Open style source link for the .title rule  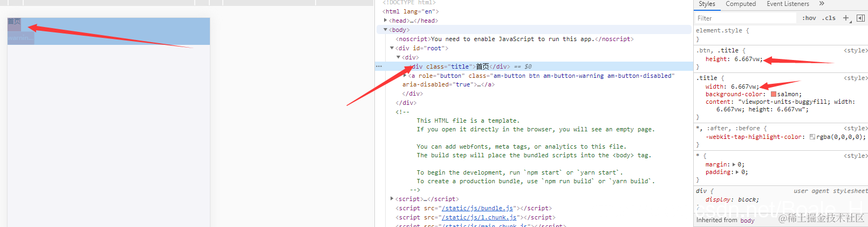tap(856, 78)
